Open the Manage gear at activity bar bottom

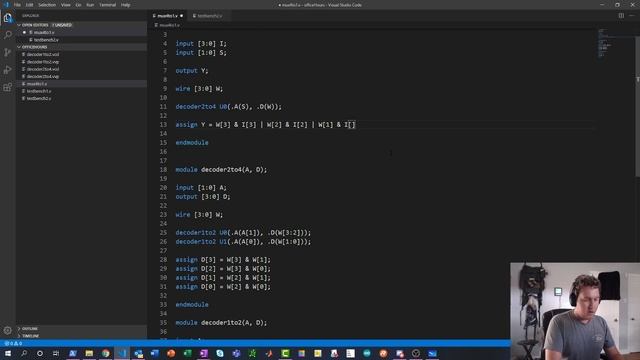click(8, 330)
